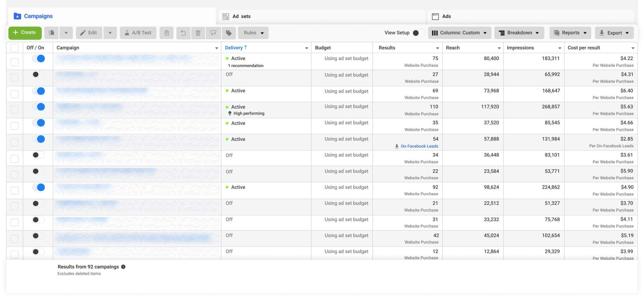Click the undo arrow icon
The width and height of the screenshot is (644, 298).
pyautogui.click(x=183, y=33)
